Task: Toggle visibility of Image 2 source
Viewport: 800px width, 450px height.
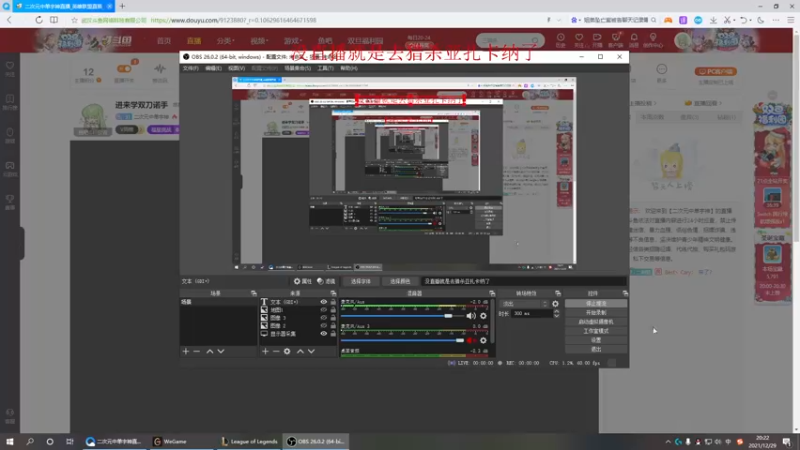Action: [323, 326]
